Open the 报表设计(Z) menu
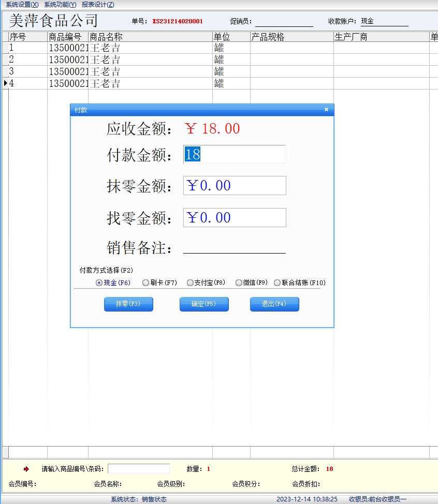This screenshot has width=438, height=504. pyautogui.click(x=98, y=5)
